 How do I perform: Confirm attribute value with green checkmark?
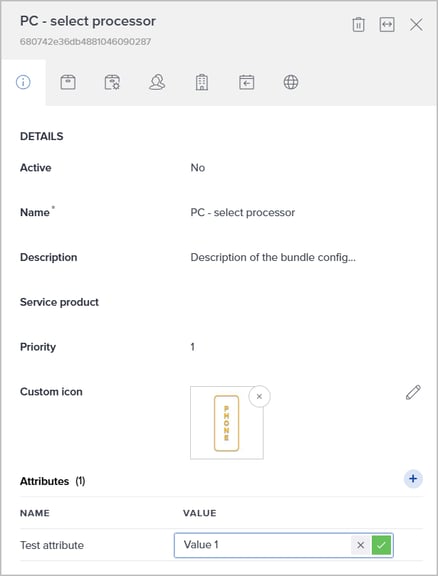tap(381, 545)
